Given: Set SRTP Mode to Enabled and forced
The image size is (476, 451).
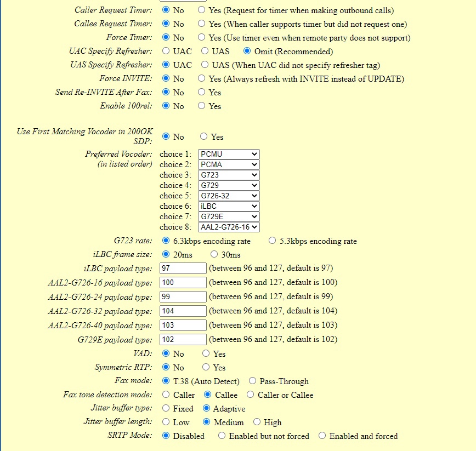Looking at the screenshot, I should pos(322,436).
